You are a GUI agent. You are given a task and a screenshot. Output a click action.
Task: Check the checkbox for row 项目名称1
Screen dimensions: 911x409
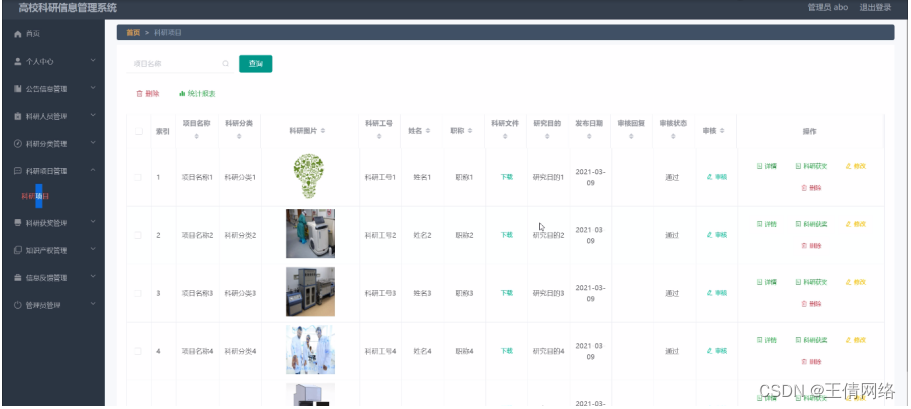[138, 177]
